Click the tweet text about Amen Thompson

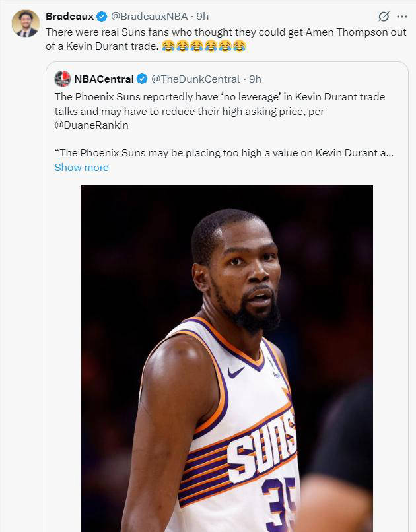[225, 32]
